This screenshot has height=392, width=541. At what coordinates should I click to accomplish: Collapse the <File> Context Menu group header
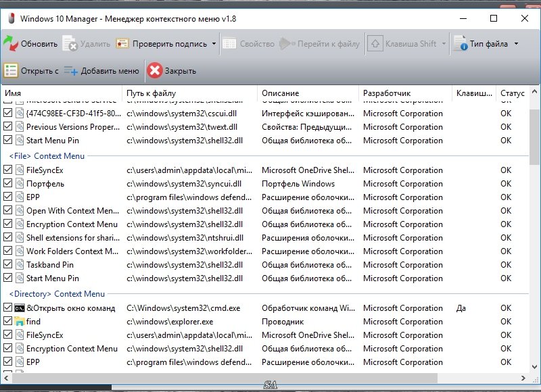(47, 156)
